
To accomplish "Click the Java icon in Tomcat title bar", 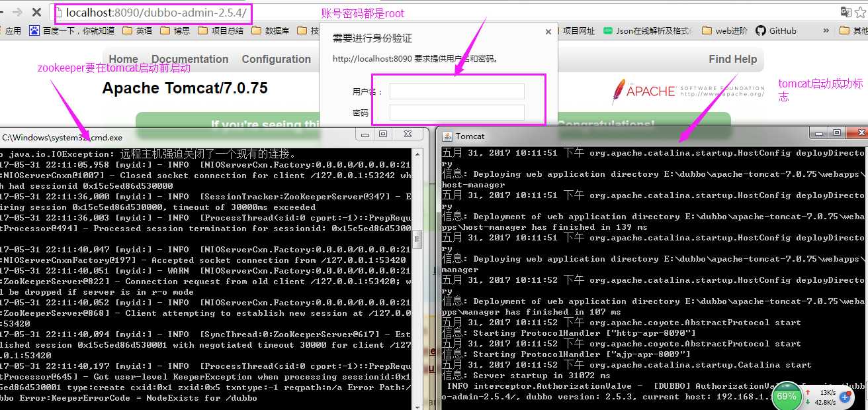I will point(447,136).
